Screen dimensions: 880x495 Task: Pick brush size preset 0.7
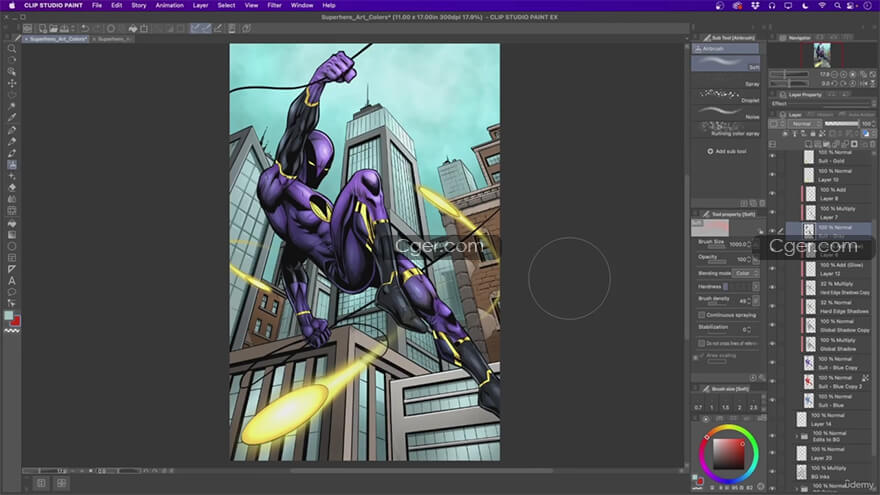698,407
